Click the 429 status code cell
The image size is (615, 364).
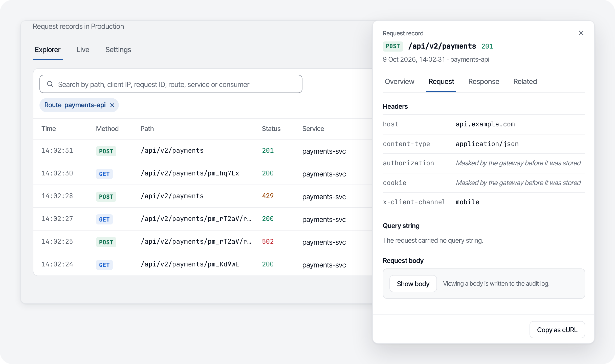point(268,196)
